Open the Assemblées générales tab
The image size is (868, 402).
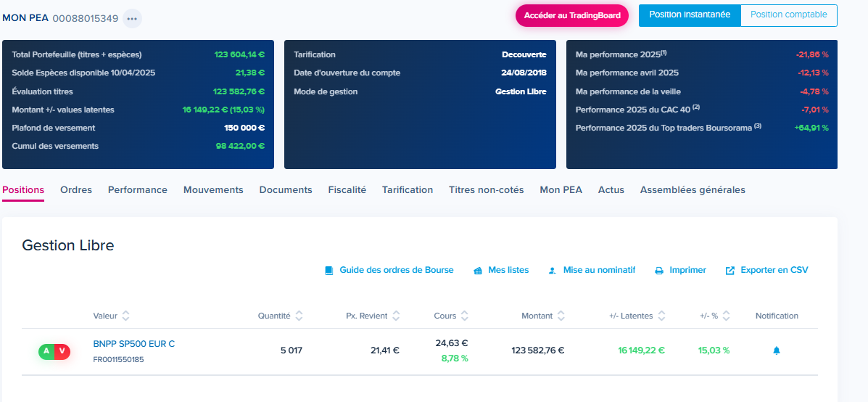click(x=693, y=190)
